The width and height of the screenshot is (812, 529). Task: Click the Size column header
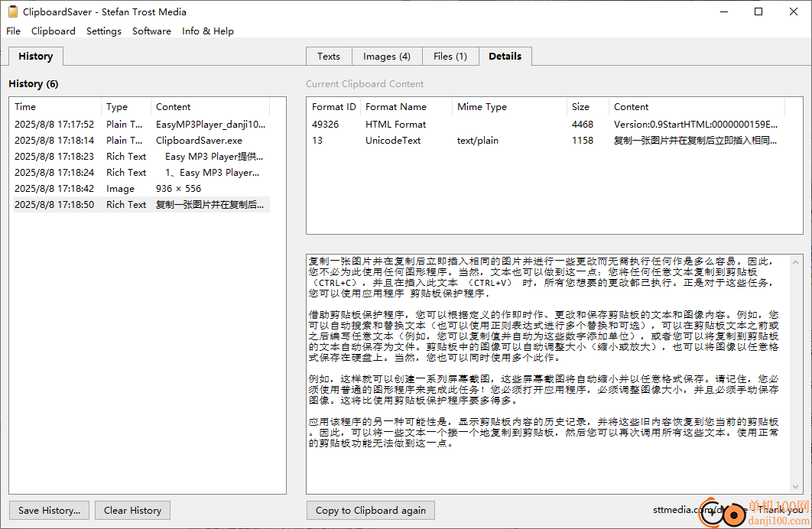click(x=588, y=106)
